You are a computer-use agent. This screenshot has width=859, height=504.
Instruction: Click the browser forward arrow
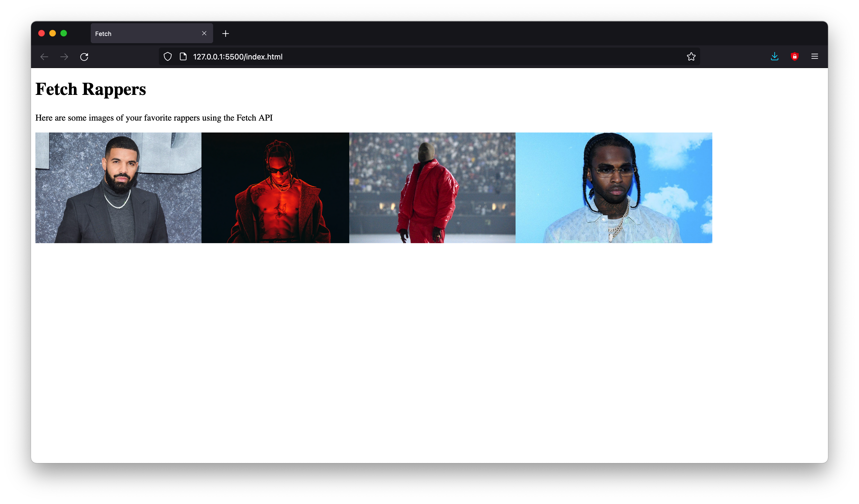pyautogui.click(x=64, y=56)
